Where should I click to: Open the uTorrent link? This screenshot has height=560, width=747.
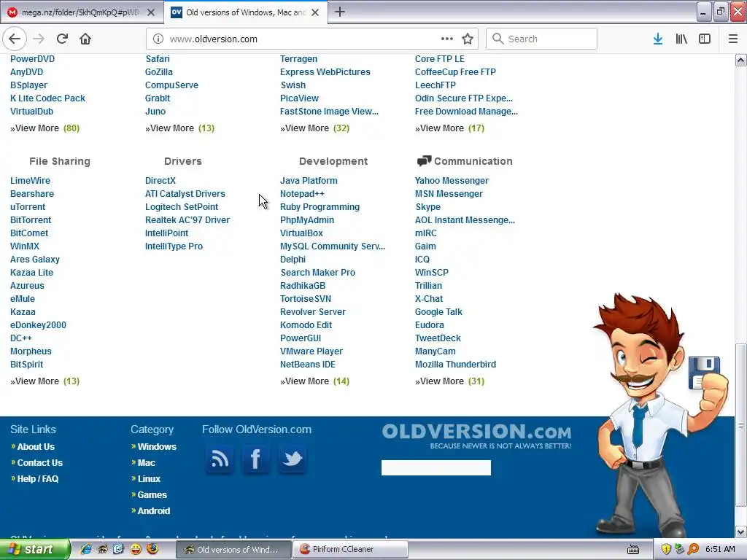coord(28,207)
